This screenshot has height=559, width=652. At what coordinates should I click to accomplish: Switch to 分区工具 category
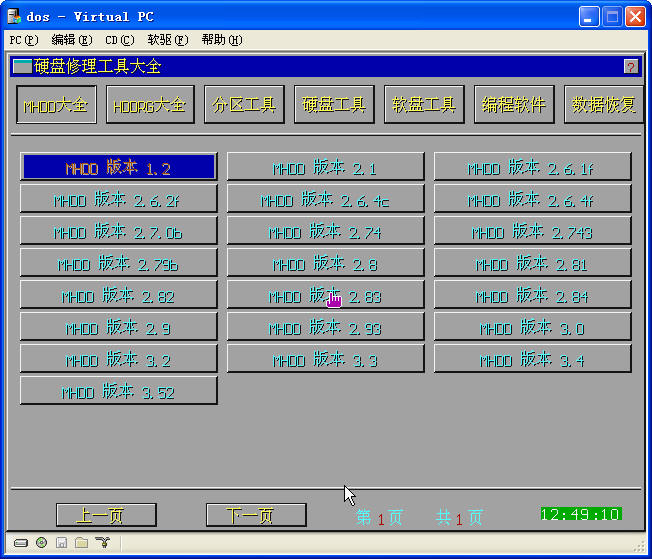244,105
